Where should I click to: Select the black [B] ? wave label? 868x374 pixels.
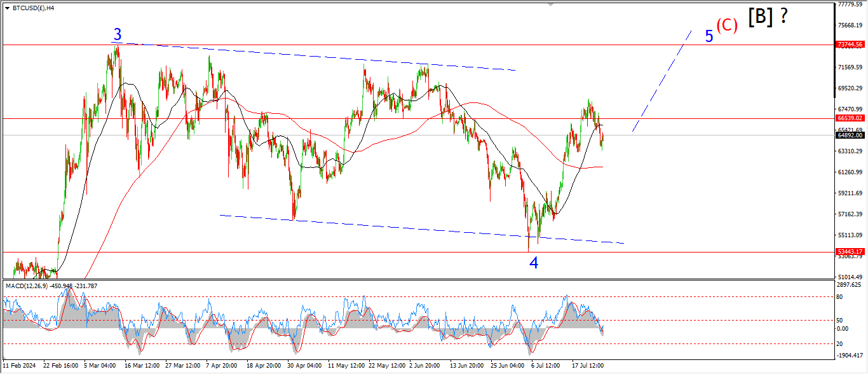coord(768,17)
